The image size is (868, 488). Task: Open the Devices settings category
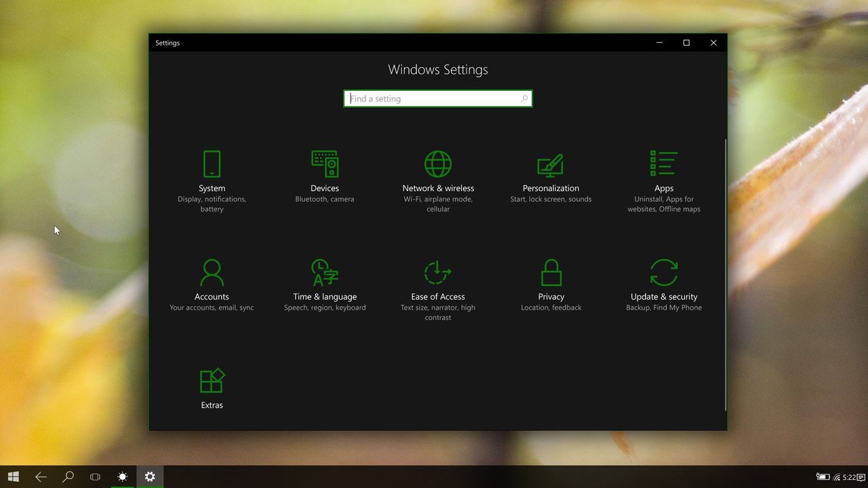click(325, 176)
